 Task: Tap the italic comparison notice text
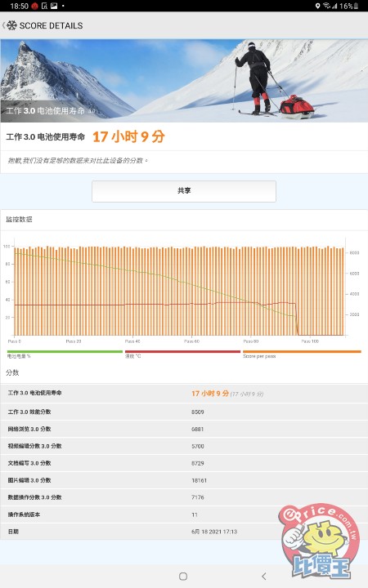[78, 161]
